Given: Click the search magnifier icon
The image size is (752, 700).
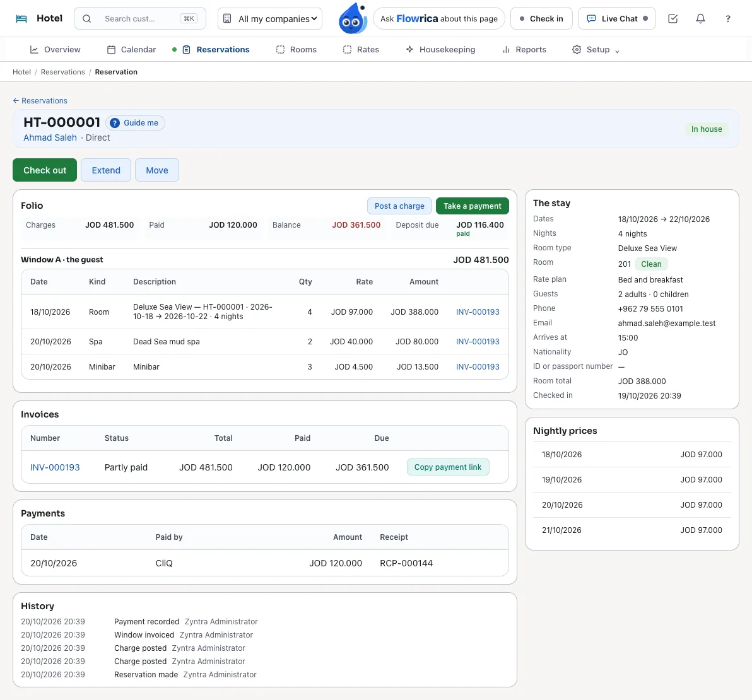Looking at the screenshot, I should point(87,19).
